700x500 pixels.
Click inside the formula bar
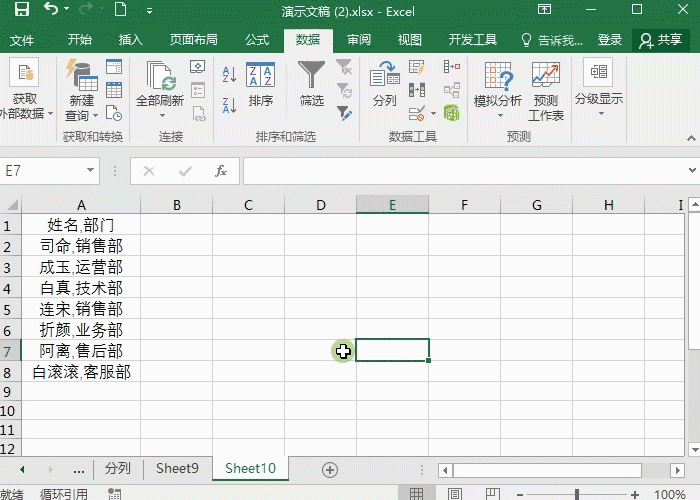pyautogui.click(x=464, y=171)
